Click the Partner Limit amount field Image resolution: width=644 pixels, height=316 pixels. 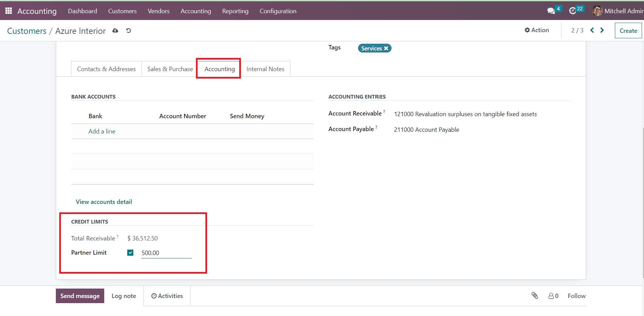point(166,253)
